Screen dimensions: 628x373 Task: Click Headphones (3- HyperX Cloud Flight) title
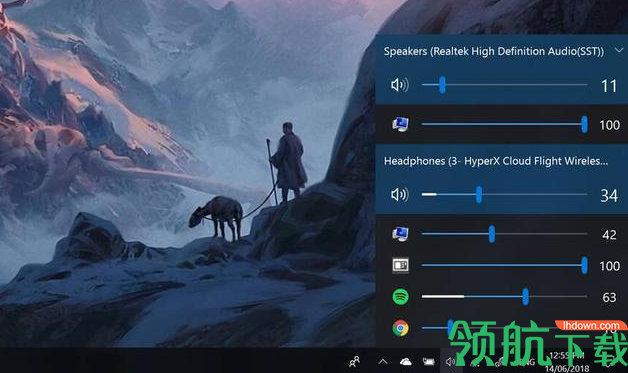496,161
